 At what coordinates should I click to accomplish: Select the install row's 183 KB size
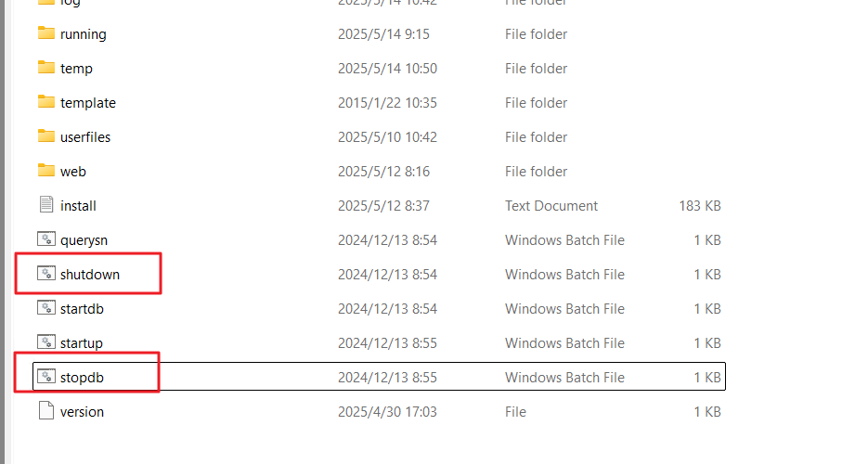[700, 206]
